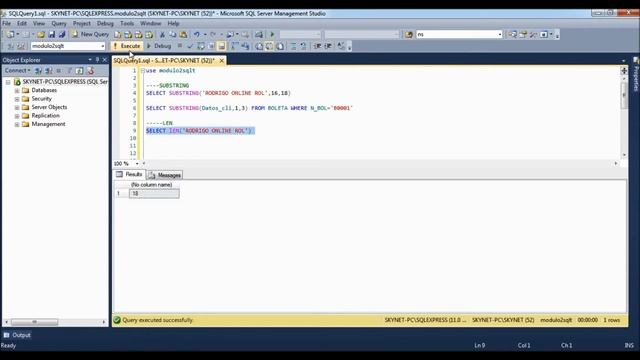The image size is (640, 360).
Task: Click the Filter icon in Object Explorer toolbar
Action: pos(69,71)
